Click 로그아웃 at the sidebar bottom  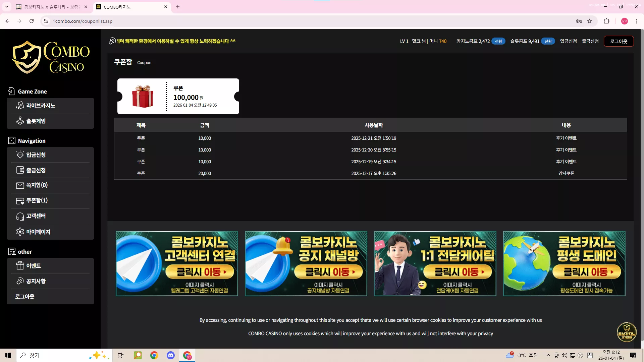[25, 297]
